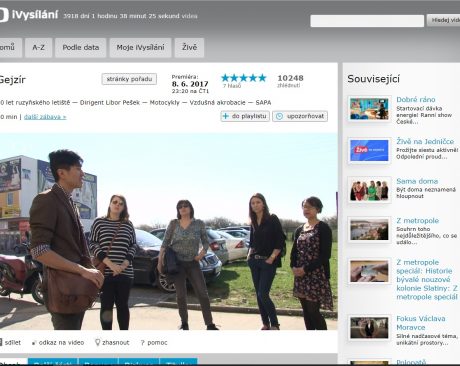The image size is (460, 366).
Task: Open the Domů tab
Action: click(x=11, y=48)
